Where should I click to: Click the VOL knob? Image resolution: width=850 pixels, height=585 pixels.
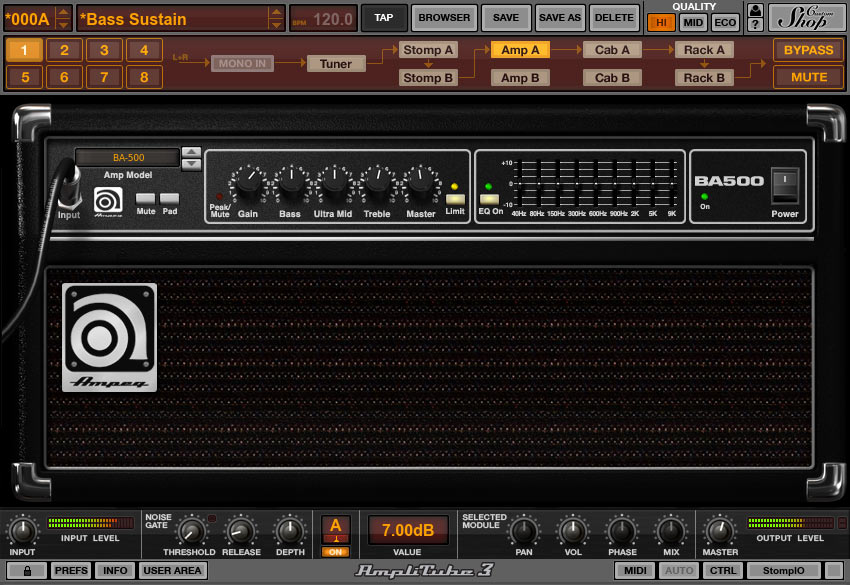click(572, 531)
